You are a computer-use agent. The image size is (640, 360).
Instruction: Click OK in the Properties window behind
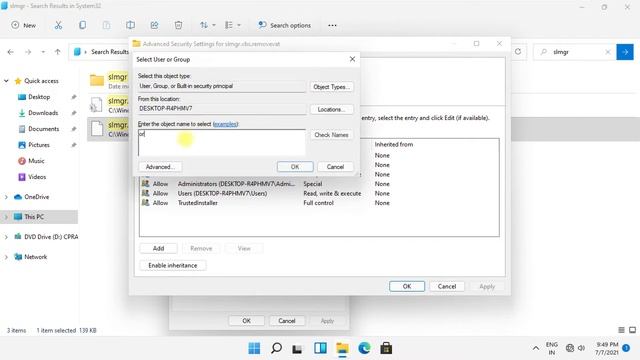[x=247, y=321]
